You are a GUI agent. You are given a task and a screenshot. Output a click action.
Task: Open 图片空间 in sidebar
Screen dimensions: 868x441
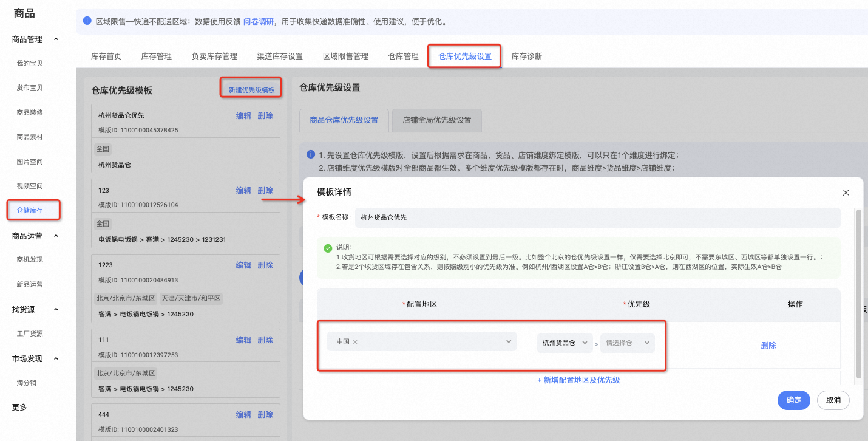pos(30,162)
